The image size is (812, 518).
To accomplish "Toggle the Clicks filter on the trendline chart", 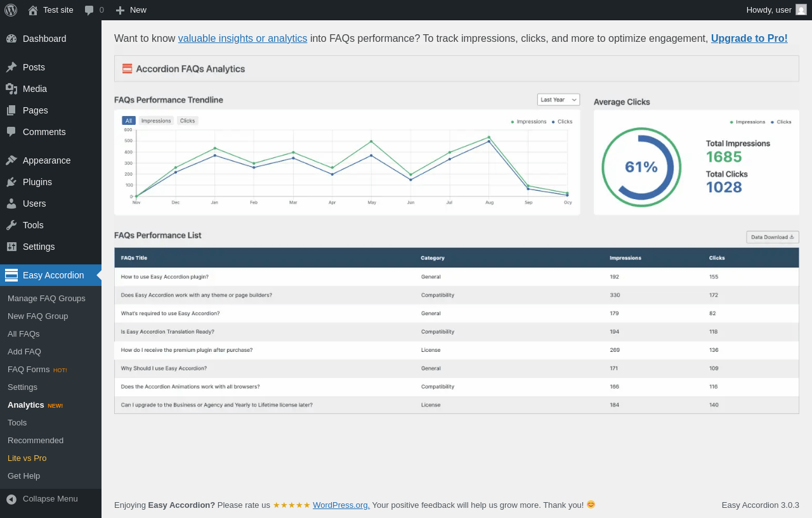I will coord(188,120).
